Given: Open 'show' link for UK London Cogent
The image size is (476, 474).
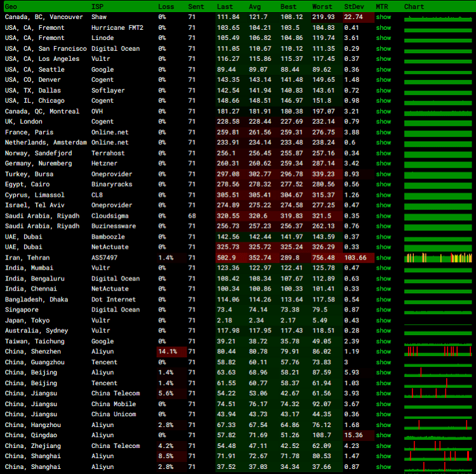Looking at the screenshot, I should point(383,122).
